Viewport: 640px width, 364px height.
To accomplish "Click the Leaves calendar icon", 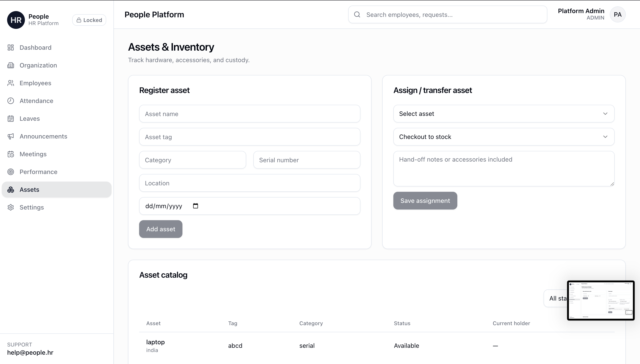I will tap(10, 119).
